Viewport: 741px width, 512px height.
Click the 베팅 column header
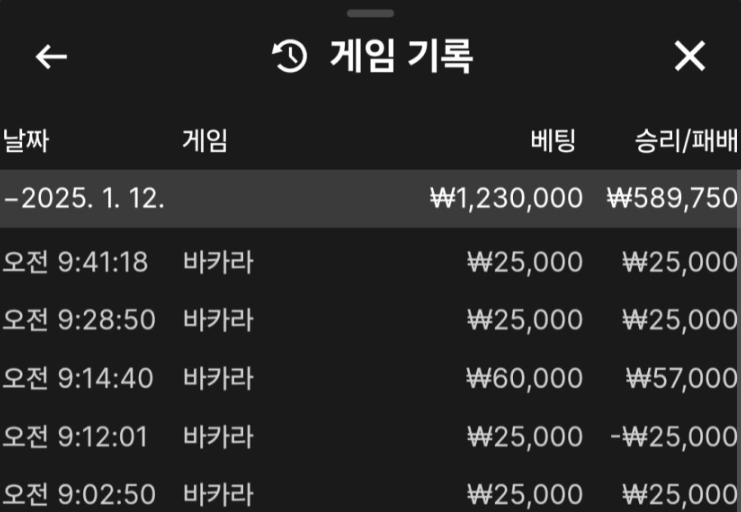(553, 141)
